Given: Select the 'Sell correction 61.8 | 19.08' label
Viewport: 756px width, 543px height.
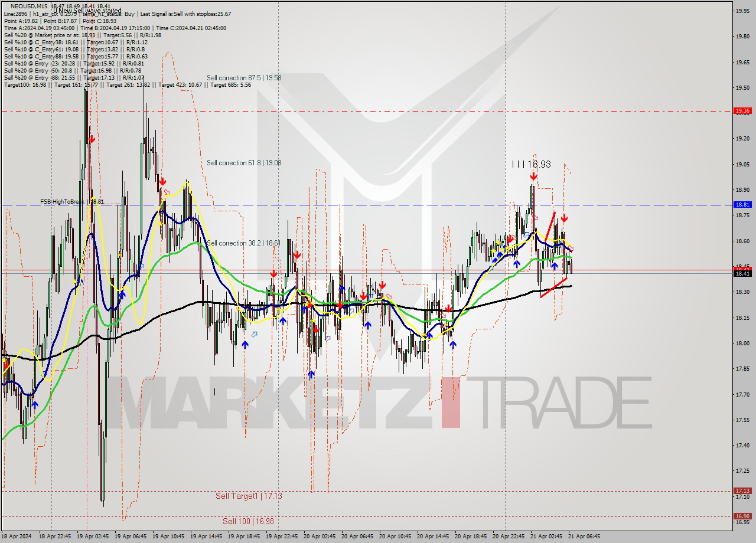Looking at the screenshot, I should pos(244,163).
